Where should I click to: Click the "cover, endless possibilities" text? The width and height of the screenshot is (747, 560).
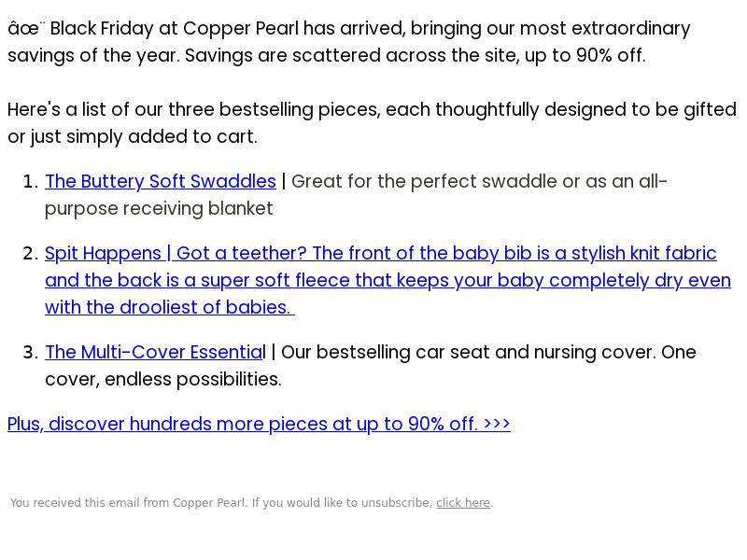pyautogui.click(x=163, y=380)
